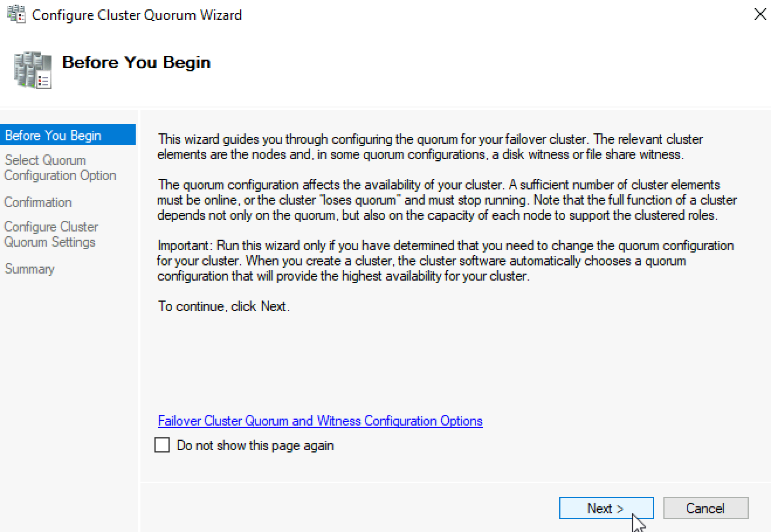Click the bold 'Before You Begin' page heading

point(136,63)
